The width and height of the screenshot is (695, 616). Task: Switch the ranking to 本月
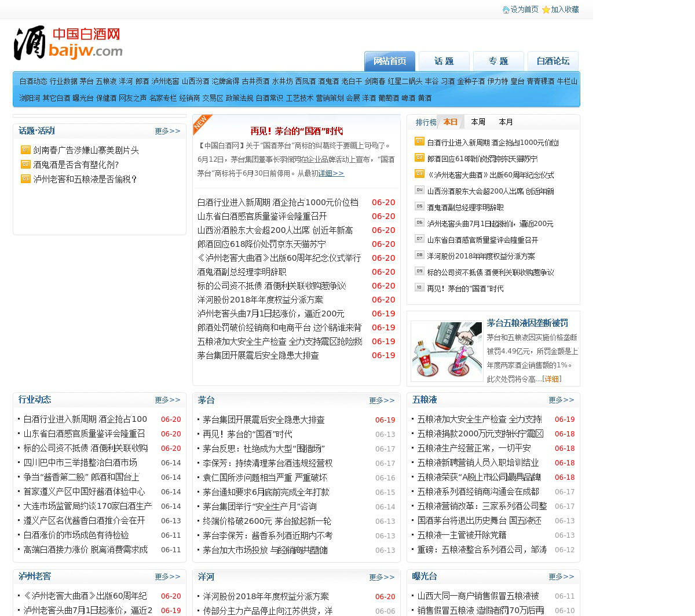point(506,122)
